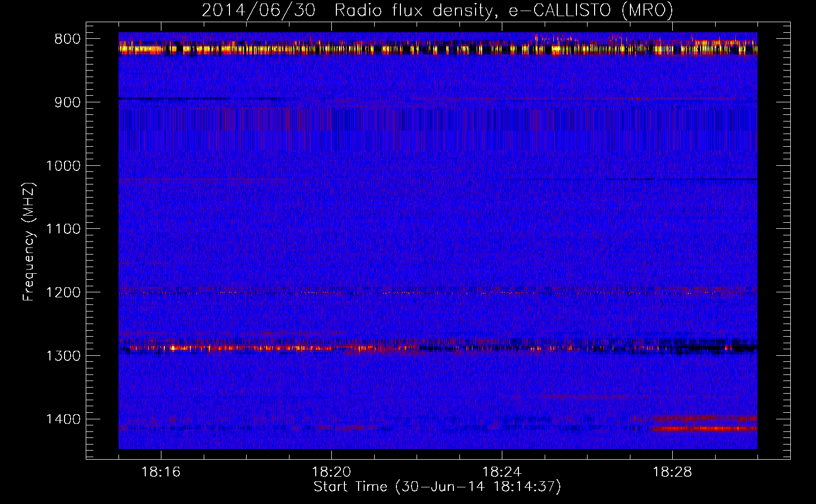Click the 18:28 time tick label
816x504 pixels.
pyautogui.click(x=672, y=472)
